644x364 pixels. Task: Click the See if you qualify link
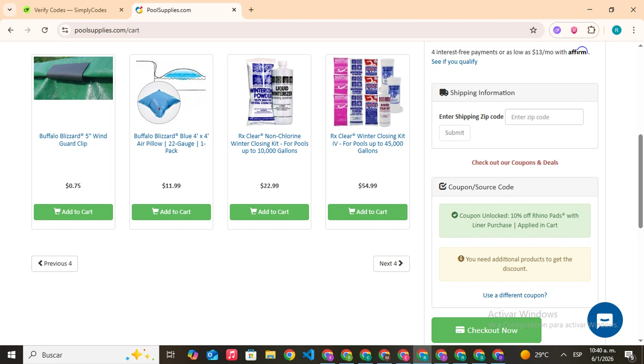(454, 61)
